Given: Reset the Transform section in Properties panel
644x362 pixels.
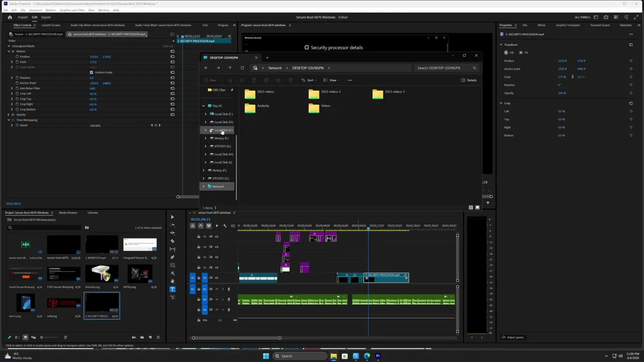Looking at the screenshot, I should [631, 45].
